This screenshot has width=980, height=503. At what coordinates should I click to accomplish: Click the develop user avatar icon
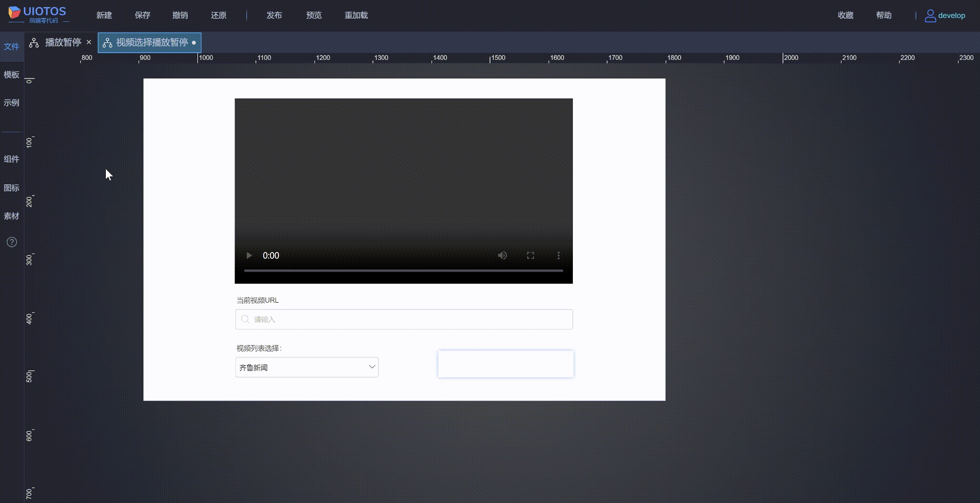pos(930,15)
